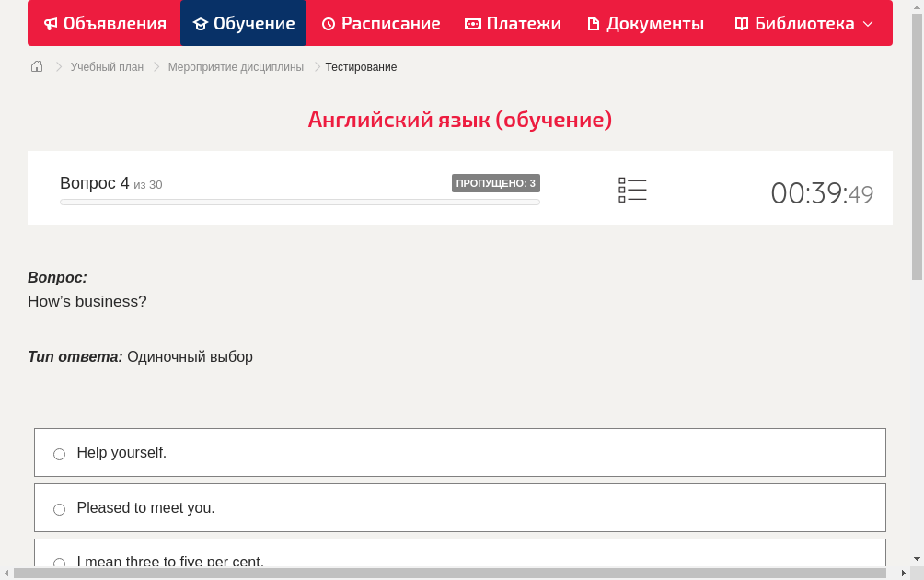924x580 pixels.
Task: Open Мероприятие дисциплины breadcrumb link
Action: (x=236, y=67)
